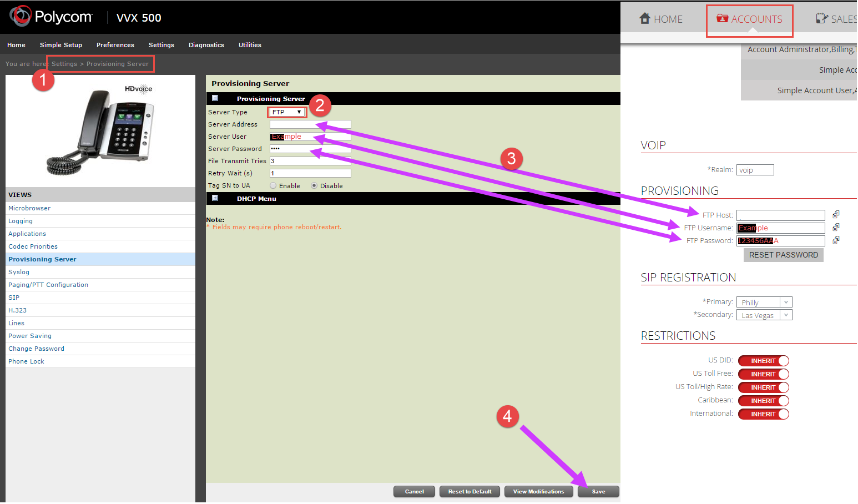Toggle the Caribbean inherit switch
This screenshot has height=504, width=858.
tap(764, 401)
